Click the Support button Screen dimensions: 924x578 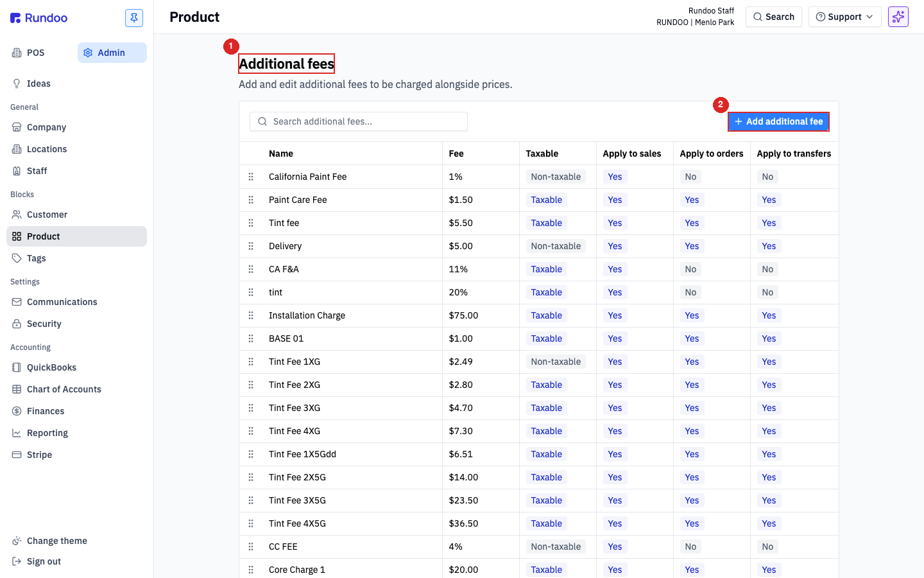point(845,17)
